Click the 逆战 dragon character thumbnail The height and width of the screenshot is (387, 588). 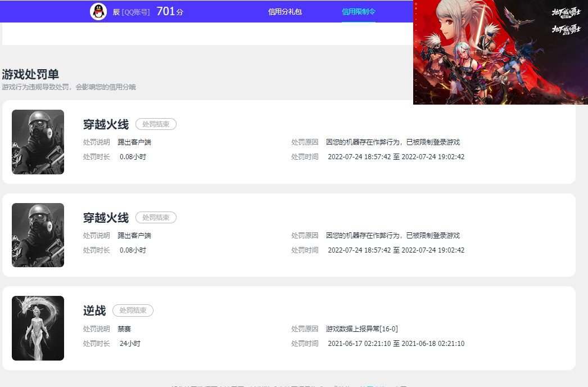pyautogui.click(x=38, y=328)
